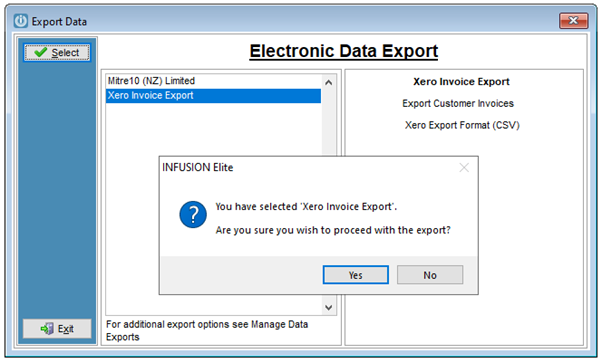Click the question mark icon in the dialog
Viewport: 602px width, 363px height.
pos(193,215)
